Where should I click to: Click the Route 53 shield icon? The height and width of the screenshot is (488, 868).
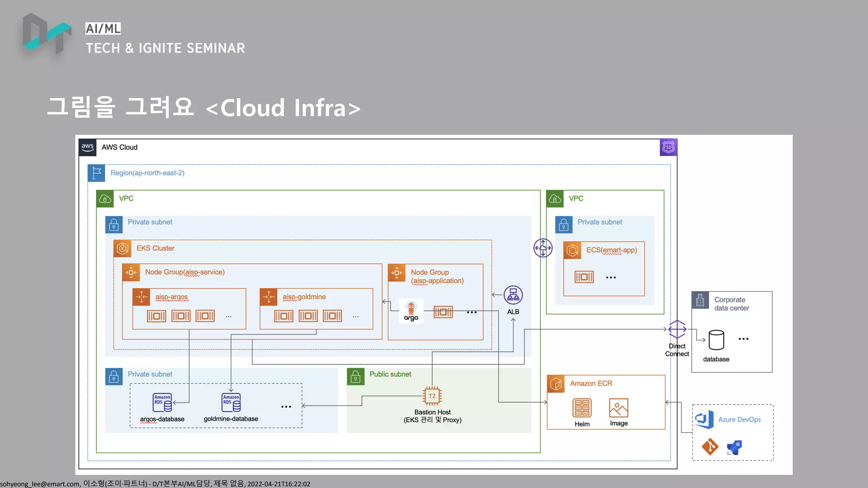coord(668,147)
